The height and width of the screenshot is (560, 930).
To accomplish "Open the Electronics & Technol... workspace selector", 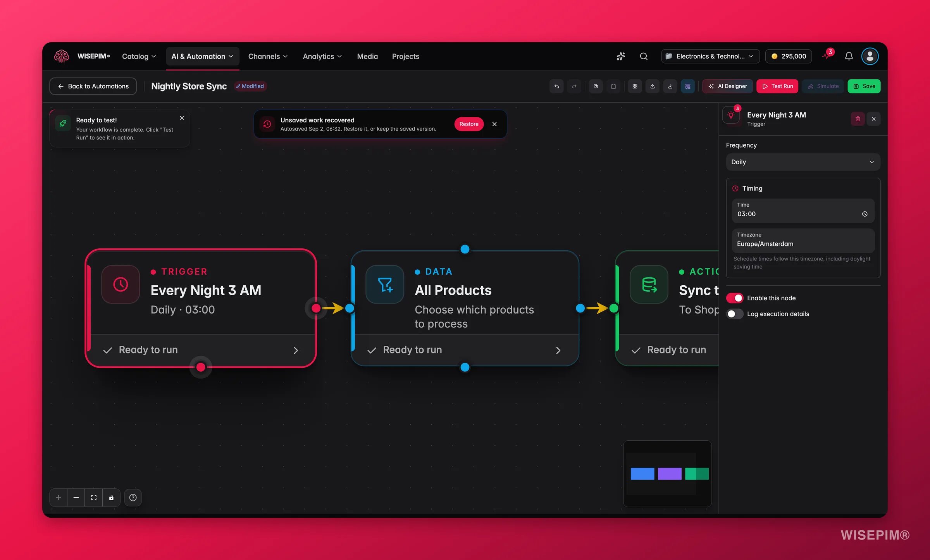I will coord(710,56).
